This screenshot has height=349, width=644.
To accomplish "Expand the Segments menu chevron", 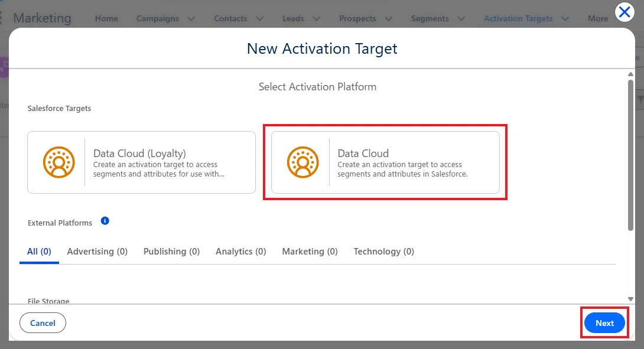I will (x=461, y=18).
